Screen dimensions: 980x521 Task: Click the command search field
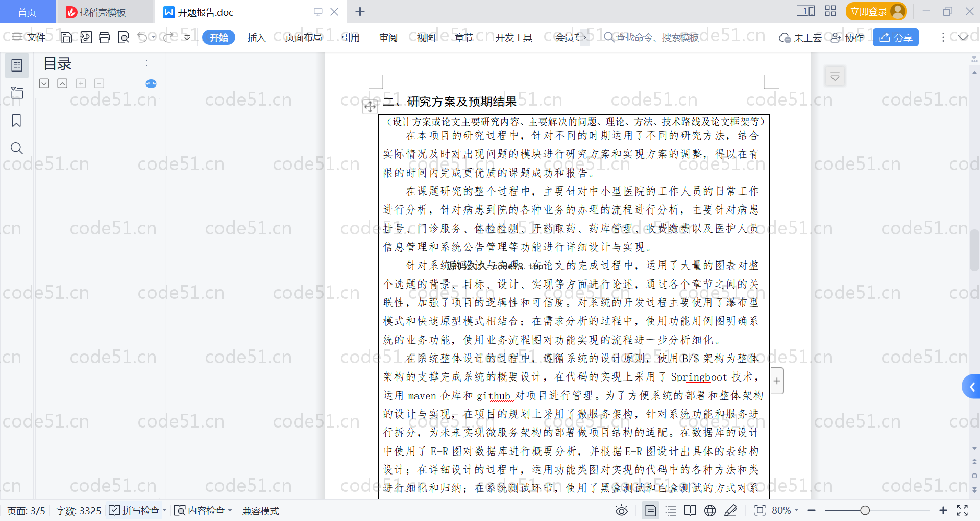651,37
